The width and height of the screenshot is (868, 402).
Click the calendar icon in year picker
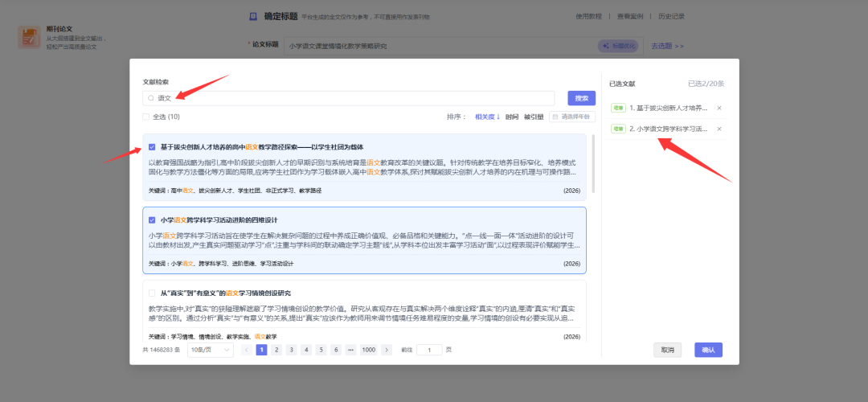click(555, 117)
